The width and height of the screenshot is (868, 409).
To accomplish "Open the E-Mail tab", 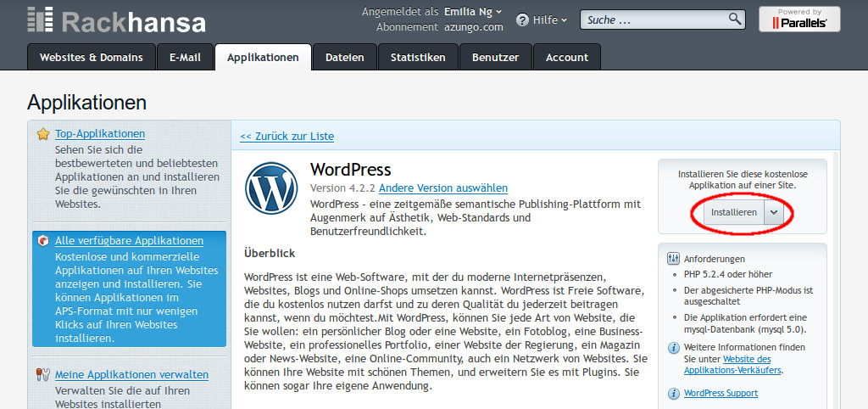I will click(185, 57).
